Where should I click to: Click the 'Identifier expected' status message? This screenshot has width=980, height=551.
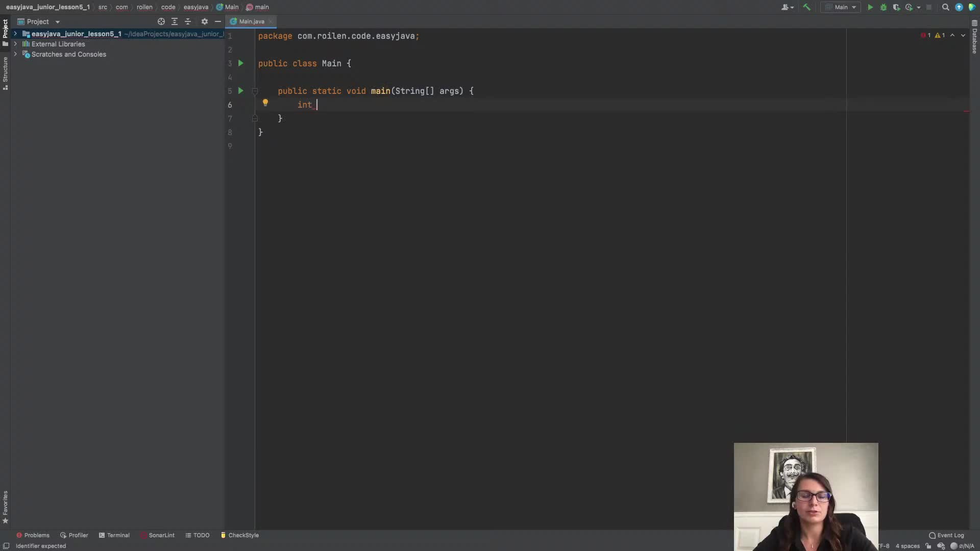point(41,546)
